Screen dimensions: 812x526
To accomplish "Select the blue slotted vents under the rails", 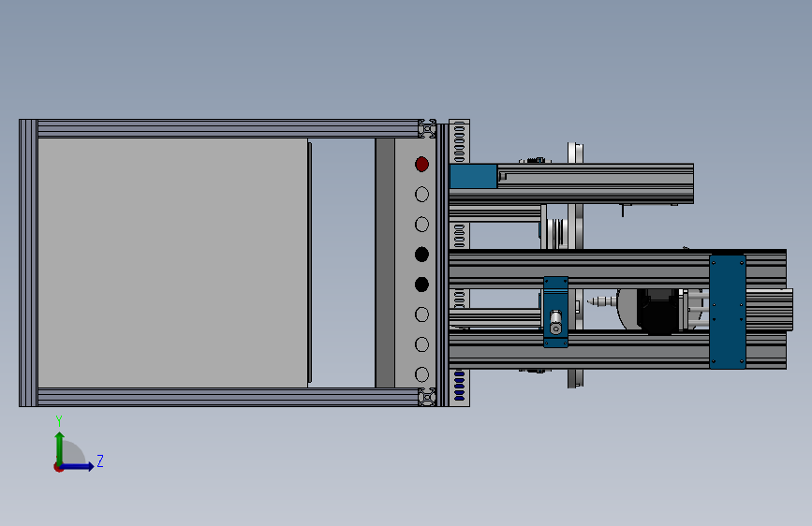I will click(x=459, y=386).
